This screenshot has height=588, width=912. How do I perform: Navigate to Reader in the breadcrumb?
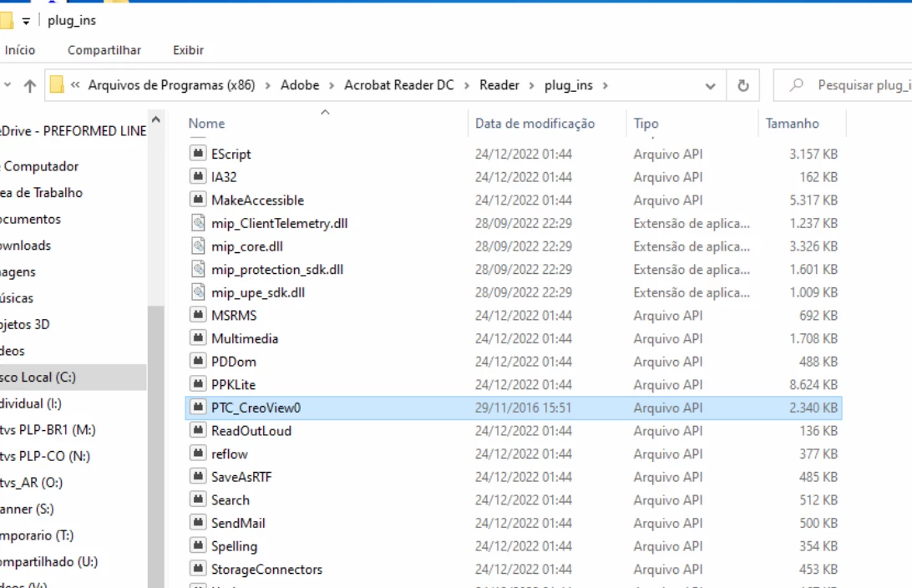(x=499, y=85)
